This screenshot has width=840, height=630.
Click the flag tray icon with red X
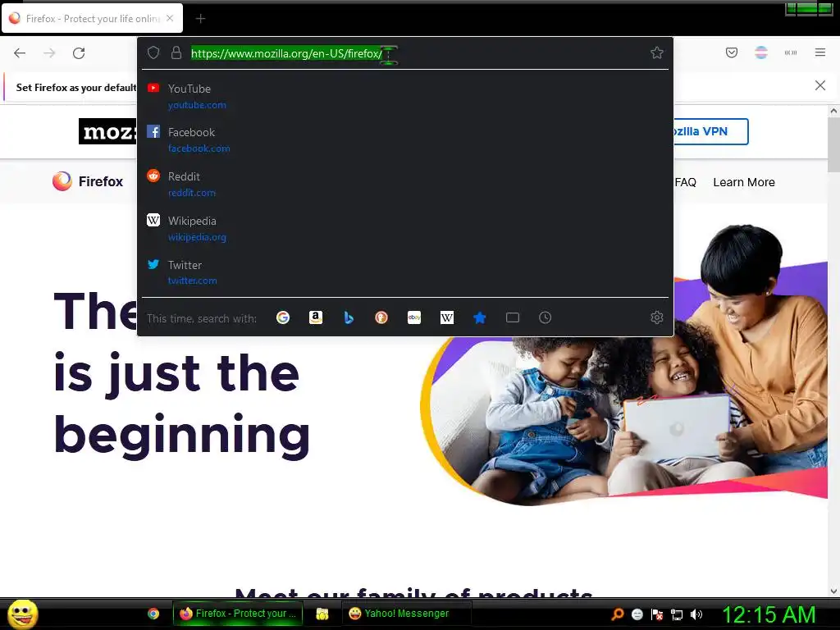pos(657,614)
